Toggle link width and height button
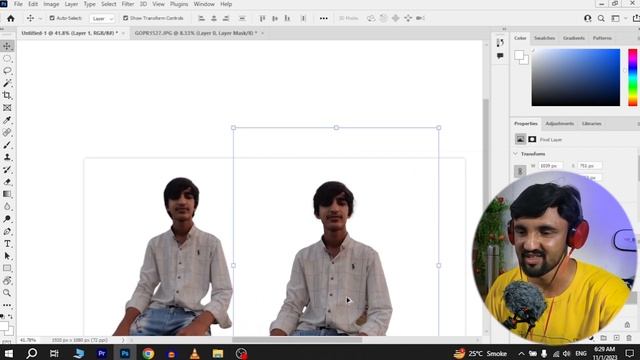 520,171
